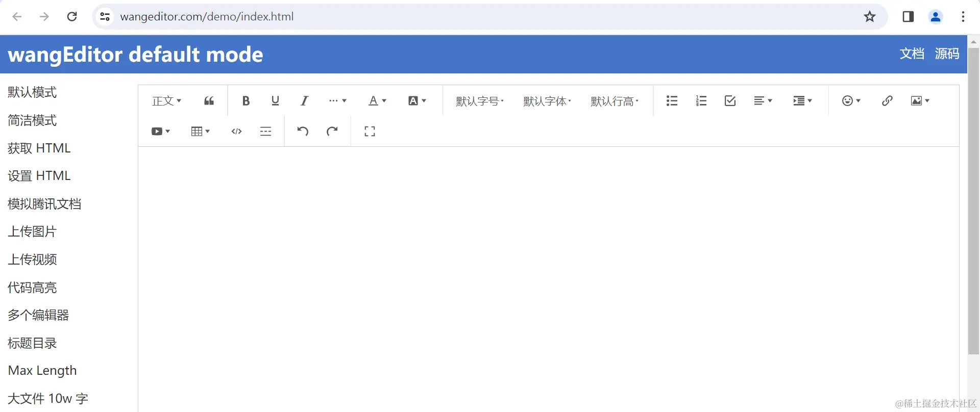
Task: Go to the Max Length demo
Action: tap(42, 371)
